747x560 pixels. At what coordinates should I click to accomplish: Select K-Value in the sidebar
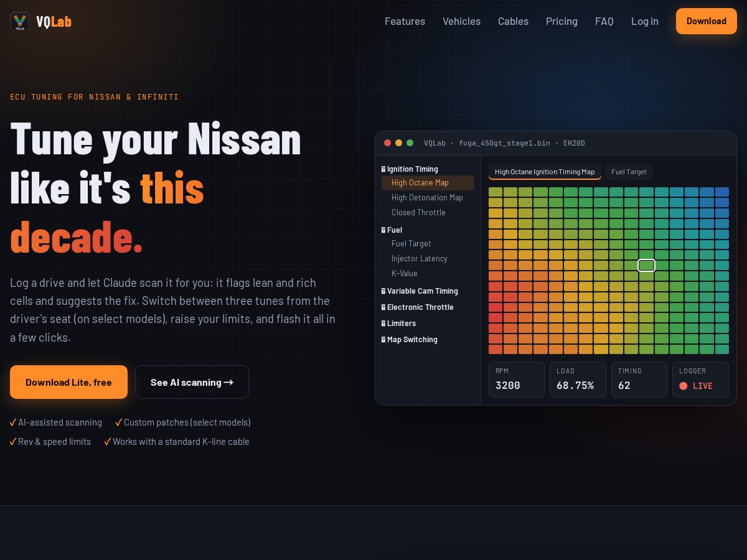click(x=428, y=274)
